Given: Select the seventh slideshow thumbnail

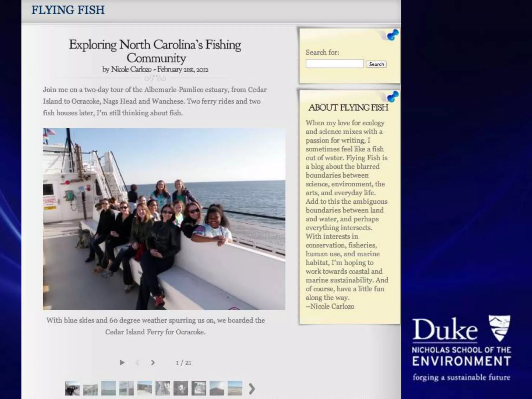Looking at the screenshot, I should (x=181, y=388).
